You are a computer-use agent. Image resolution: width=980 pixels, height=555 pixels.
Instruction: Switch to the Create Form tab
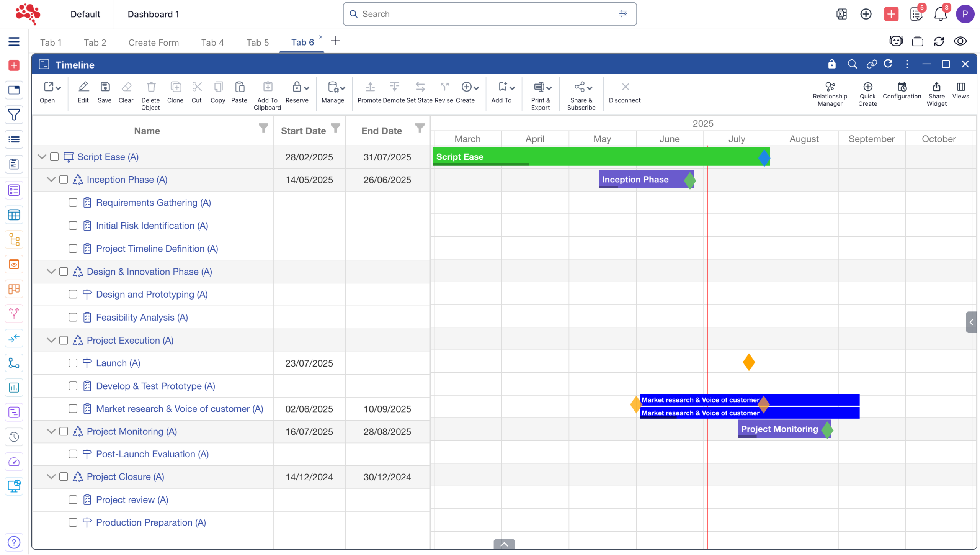(154, 43)
